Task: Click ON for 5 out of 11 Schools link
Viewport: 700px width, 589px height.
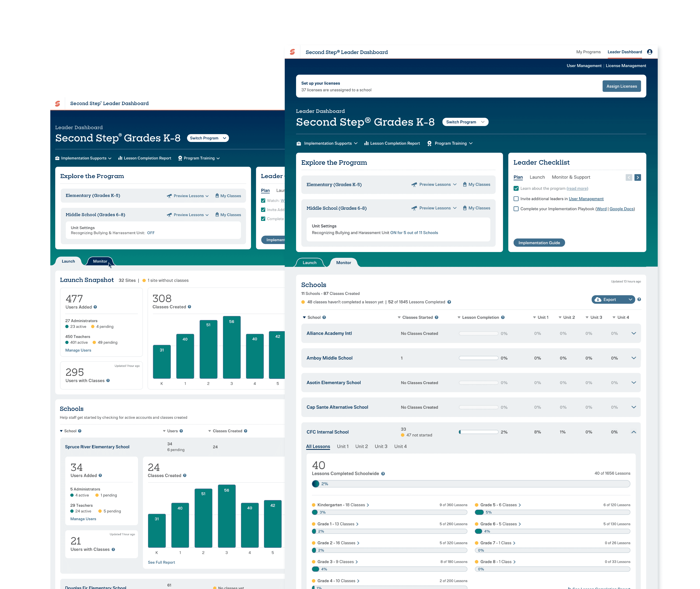Action: pos(414,233)
